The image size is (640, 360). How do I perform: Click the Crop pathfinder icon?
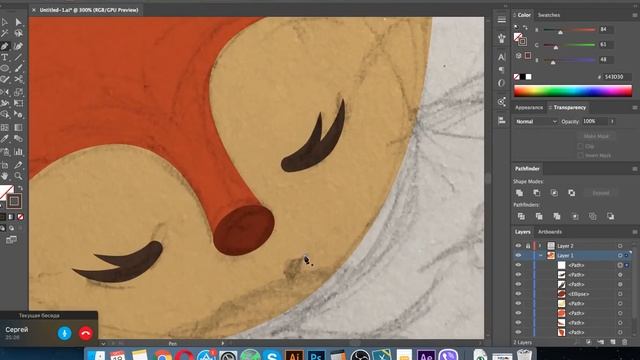click(x=575, y=216)
